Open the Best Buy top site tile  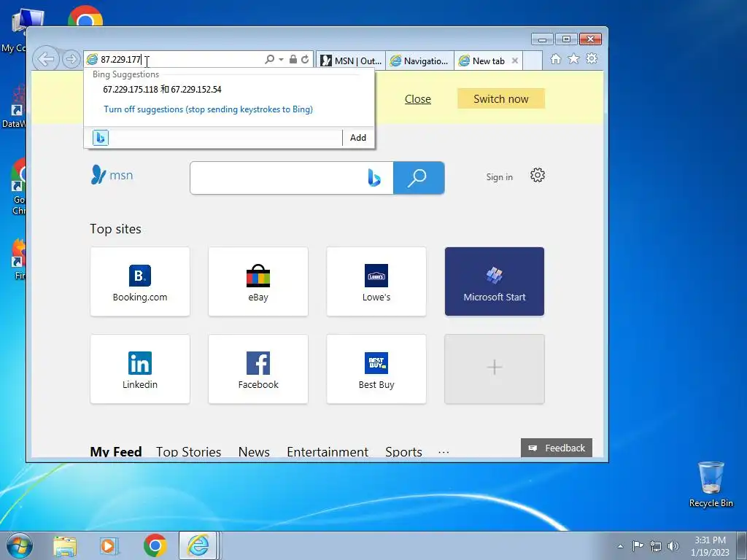pos(376,369)
